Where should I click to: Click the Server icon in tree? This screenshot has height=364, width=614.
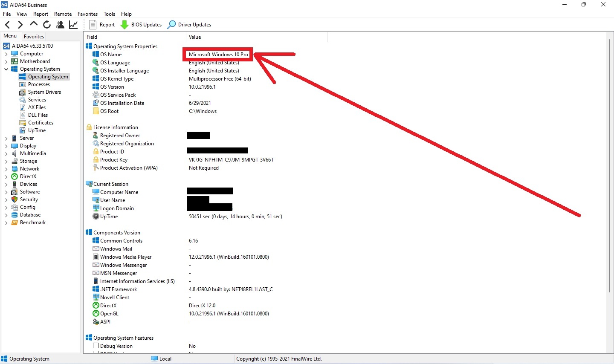pyautogui.click(x=14, y=138)
